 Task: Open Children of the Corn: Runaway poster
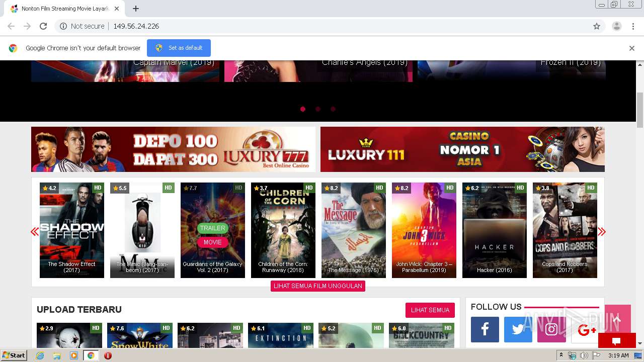tap(283, 230)
